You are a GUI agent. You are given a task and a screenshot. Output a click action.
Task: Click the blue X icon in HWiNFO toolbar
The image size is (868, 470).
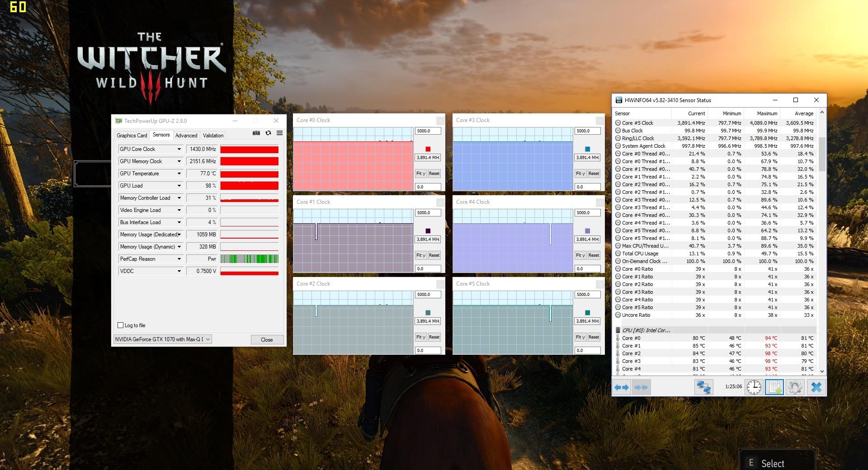click(x=816, y=387)
